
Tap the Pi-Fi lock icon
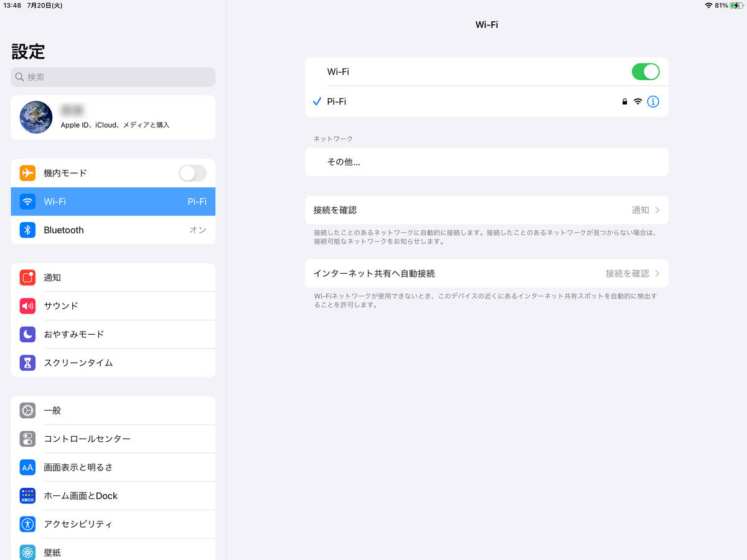coord(624,101)
